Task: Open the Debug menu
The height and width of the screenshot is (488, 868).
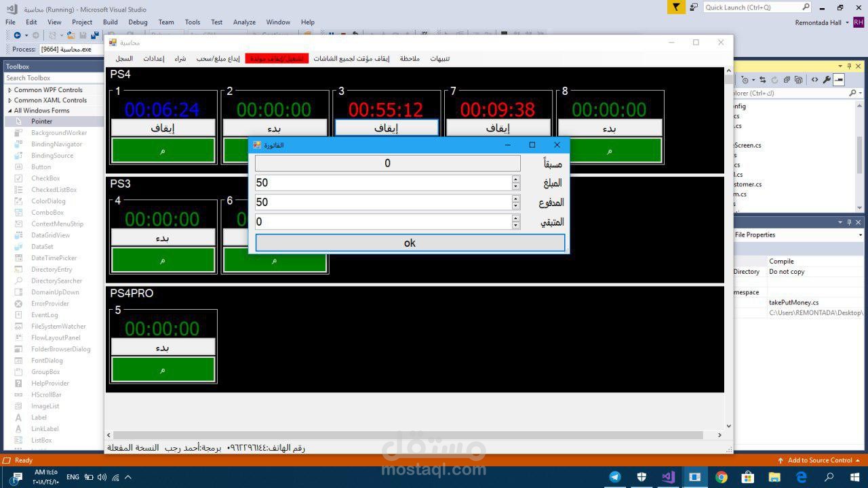Action: tap(138, 22)
